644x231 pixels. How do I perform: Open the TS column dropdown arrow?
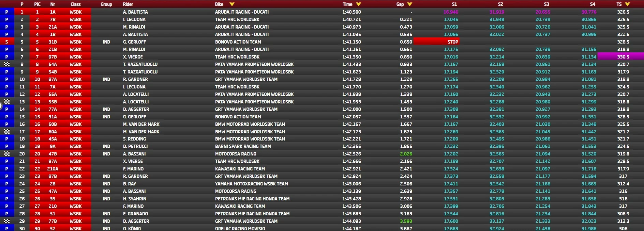pyautogui.click(x=627, y=4)
